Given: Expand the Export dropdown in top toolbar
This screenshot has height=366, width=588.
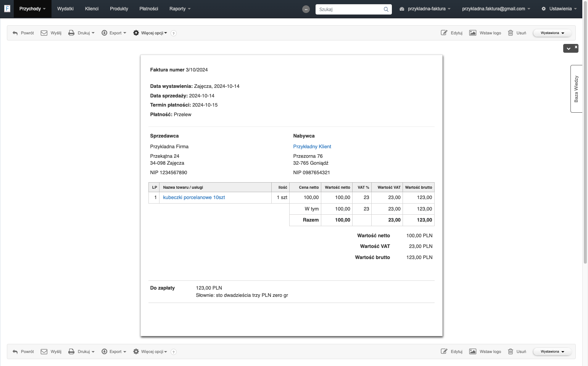Looking at the screenshot, I should (114, 33).
